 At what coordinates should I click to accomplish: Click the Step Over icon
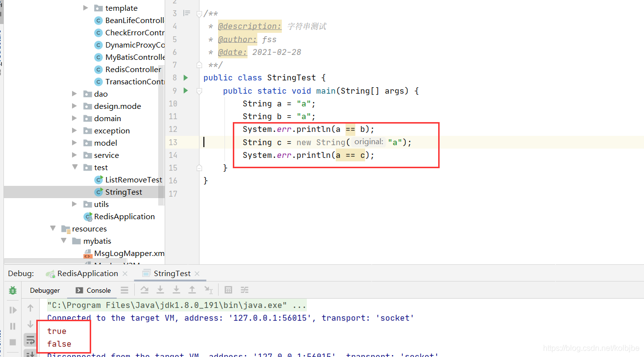(145, 290)
